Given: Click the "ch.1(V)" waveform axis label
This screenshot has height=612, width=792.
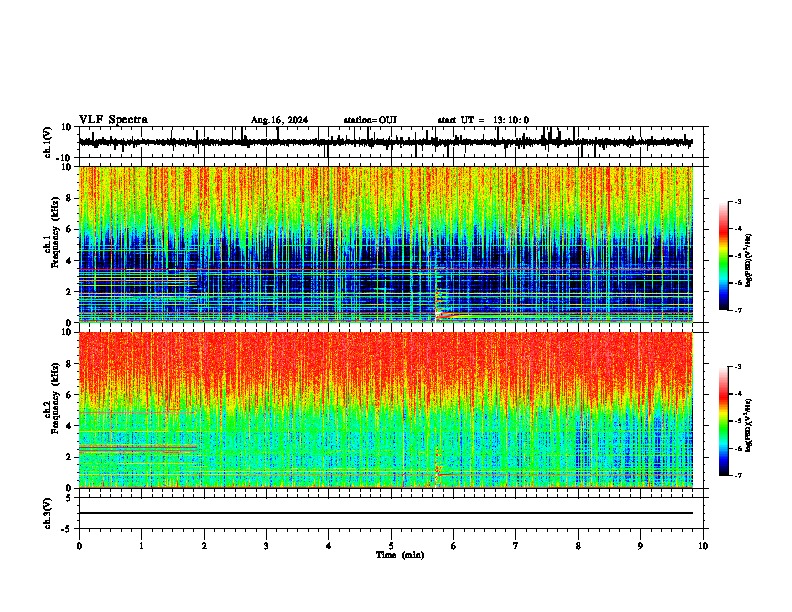Looking at the screenshot, I should point(48,142).
